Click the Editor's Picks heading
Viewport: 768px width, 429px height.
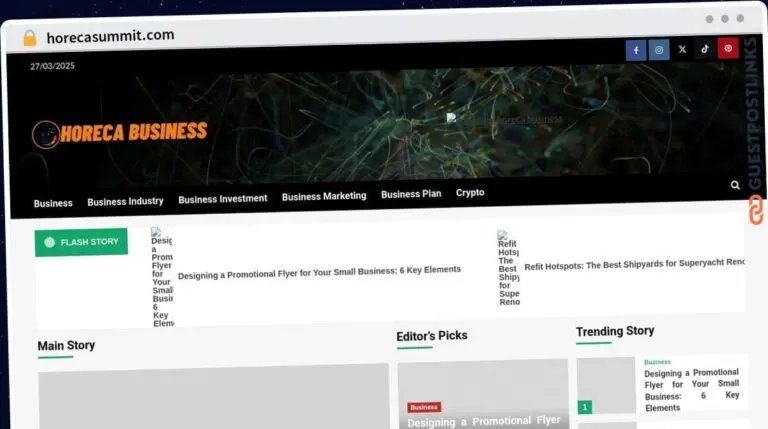432,336
